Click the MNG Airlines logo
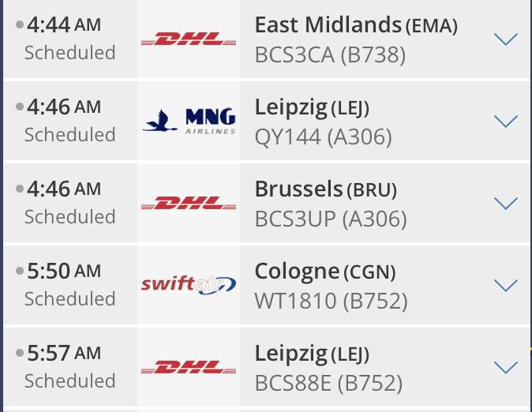532x412 pixels. pos(189,121)
